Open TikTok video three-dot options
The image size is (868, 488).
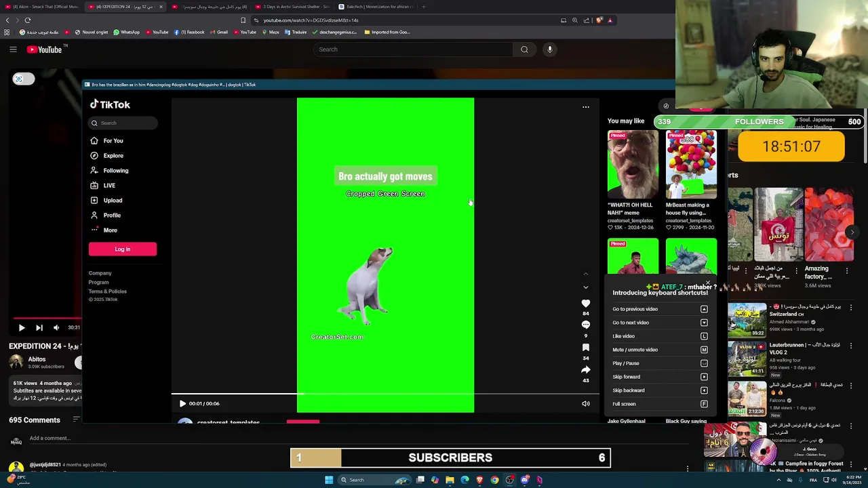(586, 106)
